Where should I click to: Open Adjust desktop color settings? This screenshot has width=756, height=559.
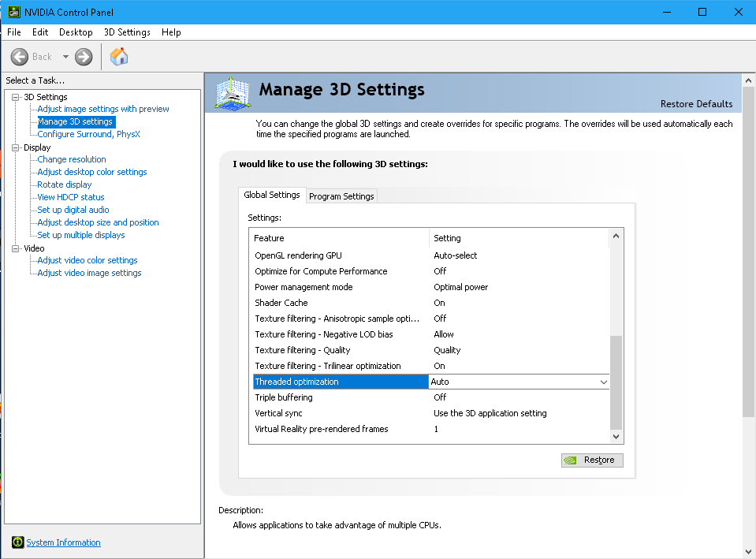click(x=92, y=172)
